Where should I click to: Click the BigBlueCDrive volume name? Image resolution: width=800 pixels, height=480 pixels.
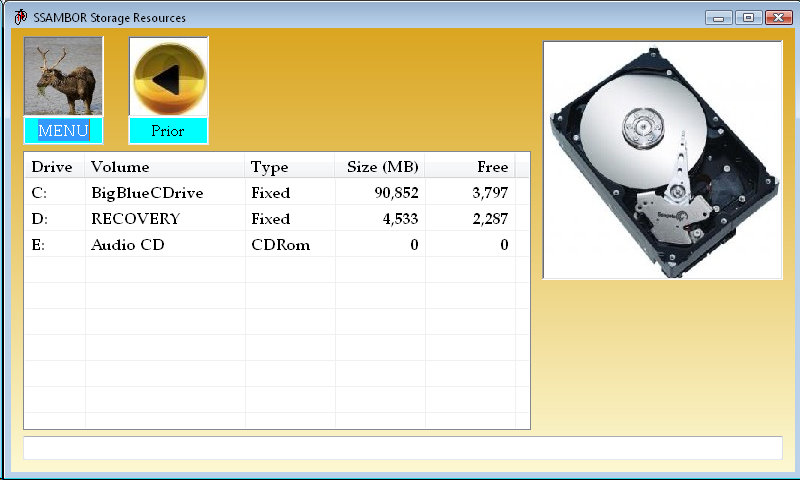pyautogui.click(x=147, y=193)
